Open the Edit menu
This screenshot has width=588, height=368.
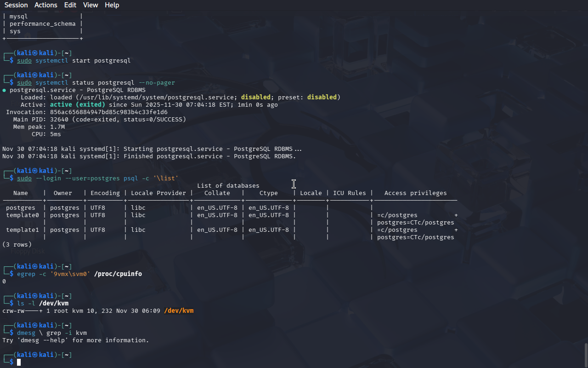pyautogui.click(x=70, y=5)
